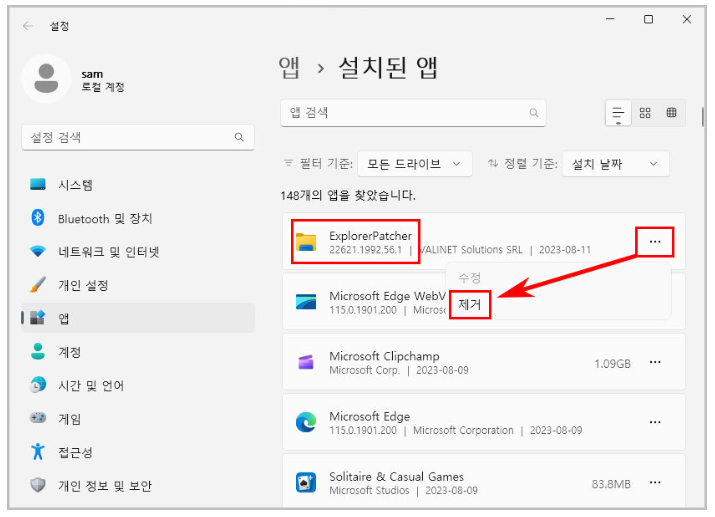Open 네트워크 및 인터넷 settings
This screenshot has width=715, height=517.
(x=138, y=252)
